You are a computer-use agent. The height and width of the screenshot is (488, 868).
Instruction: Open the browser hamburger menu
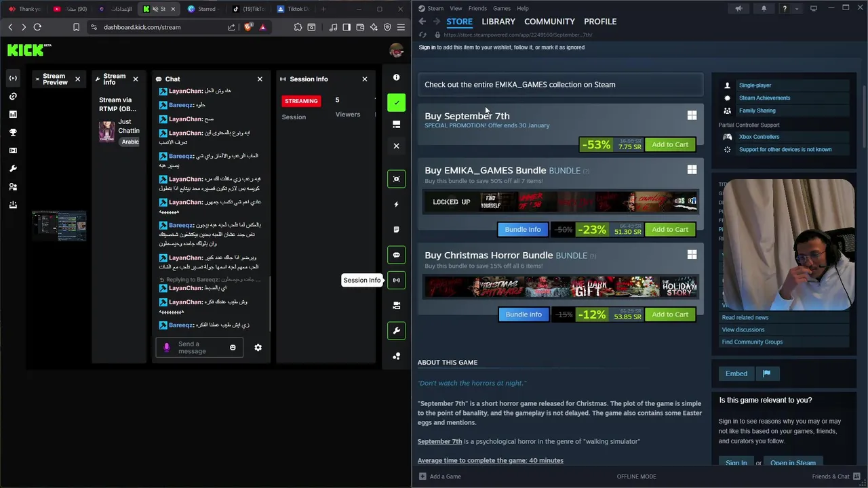[401, 27]
